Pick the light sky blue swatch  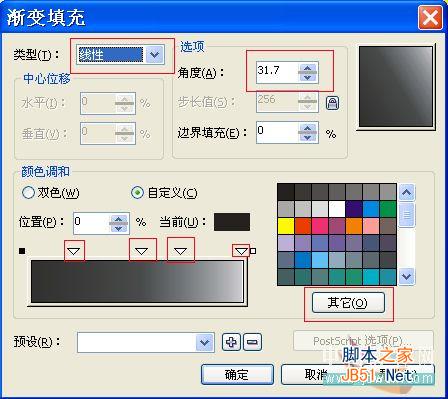[320, 260]
